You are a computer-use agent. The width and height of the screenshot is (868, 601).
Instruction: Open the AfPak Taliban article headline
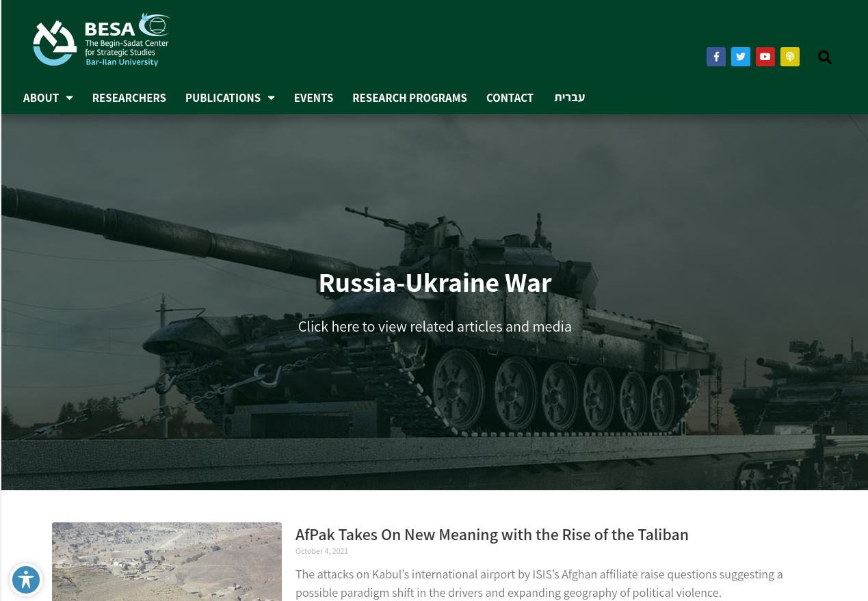point(492,535)
